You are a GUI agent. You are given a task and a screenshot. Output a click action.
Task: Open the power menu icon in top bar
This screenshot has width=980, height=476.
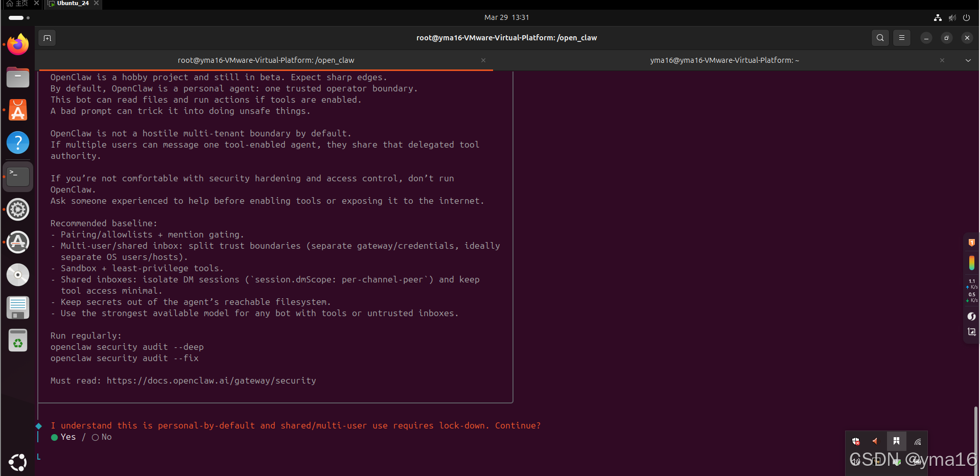pyautogui.click(x=966, y=17)
